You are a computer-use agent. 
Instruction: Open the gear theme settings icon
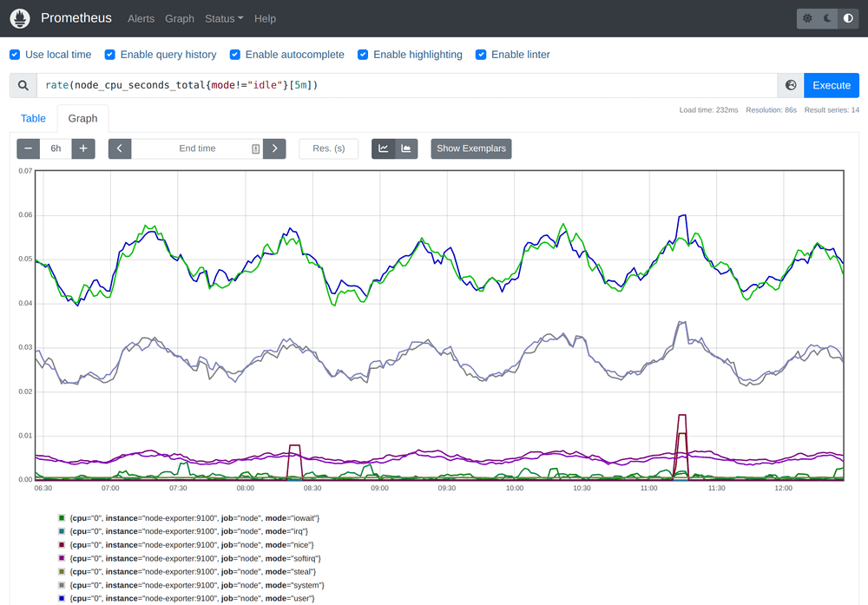tap(807, 18)
